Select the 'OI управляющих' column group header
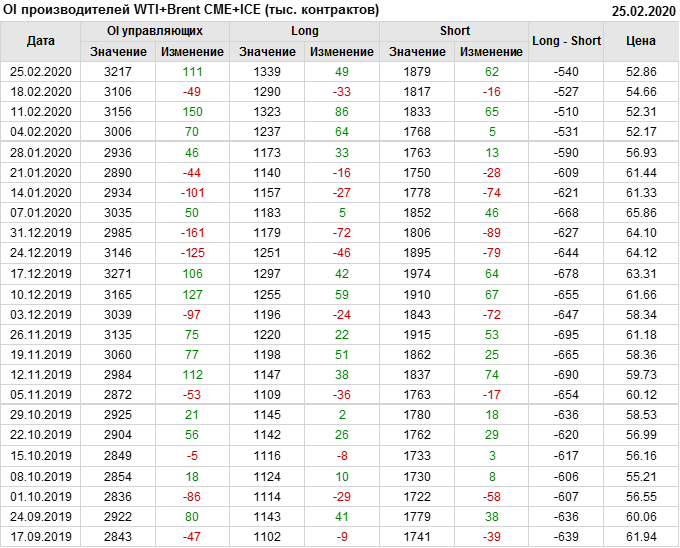The width and height of the screenshot is (680, 548). pos(155,31)
